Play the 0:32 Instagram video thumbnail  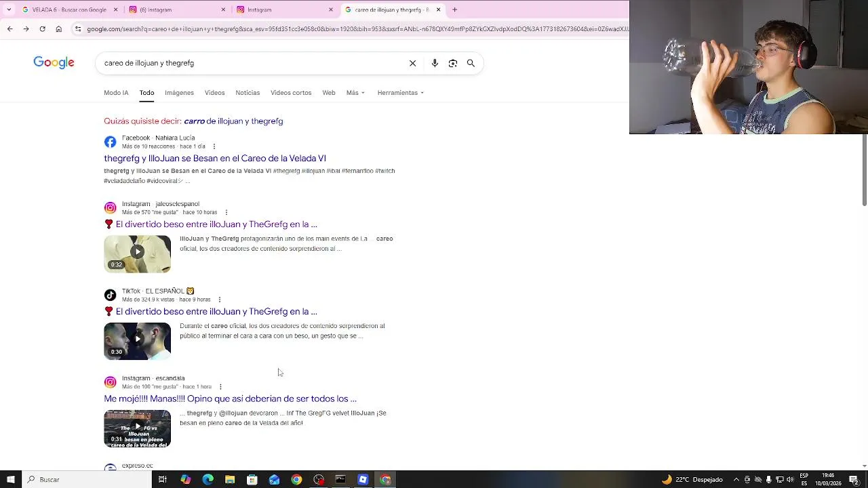[137, 254]
